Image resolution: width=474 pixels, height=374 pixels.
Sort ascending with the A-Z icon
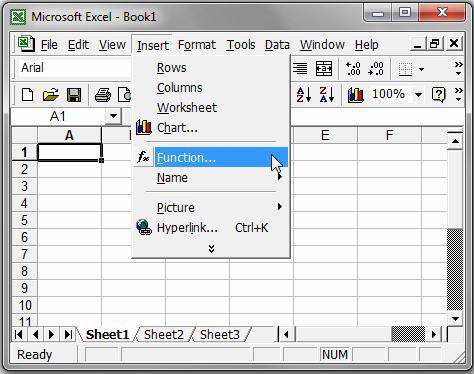point(304,95)
